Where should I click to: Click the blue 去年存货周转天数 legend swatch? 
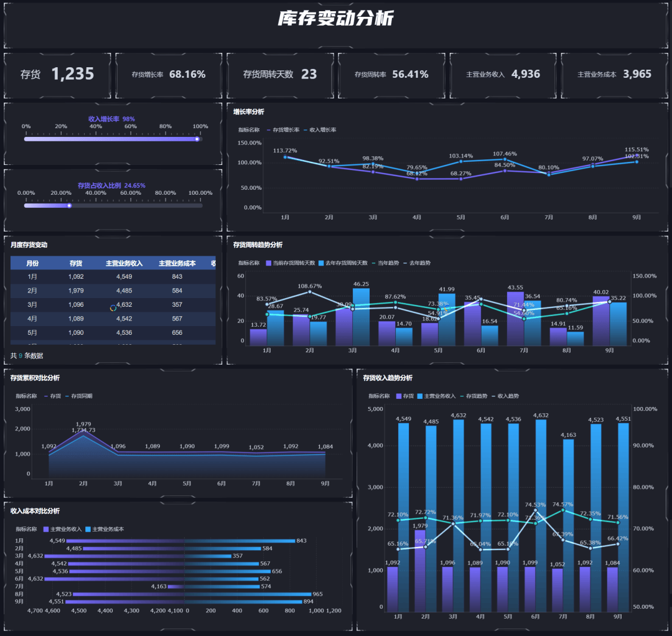(321, 263)
